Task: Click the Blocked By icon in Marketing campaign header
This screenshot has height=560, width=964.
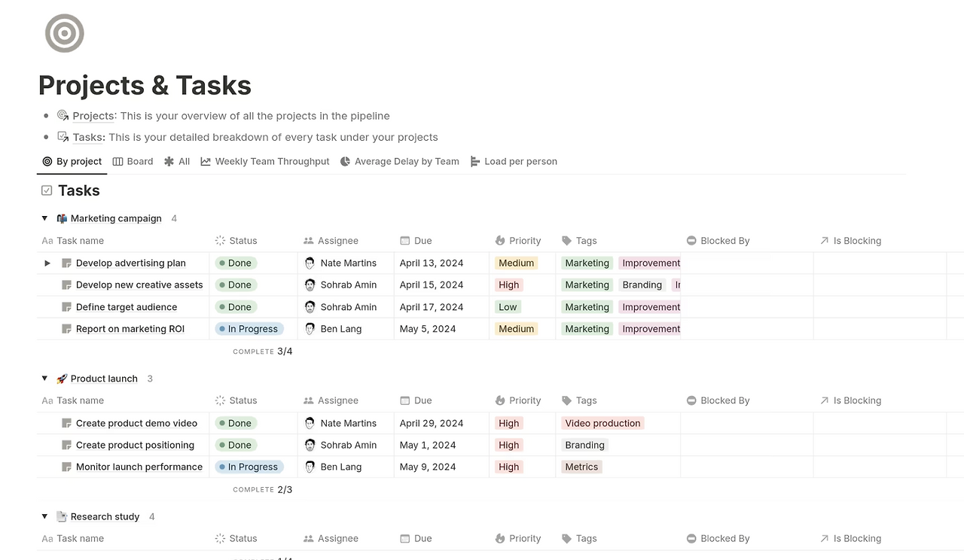Action: [691, 241]
